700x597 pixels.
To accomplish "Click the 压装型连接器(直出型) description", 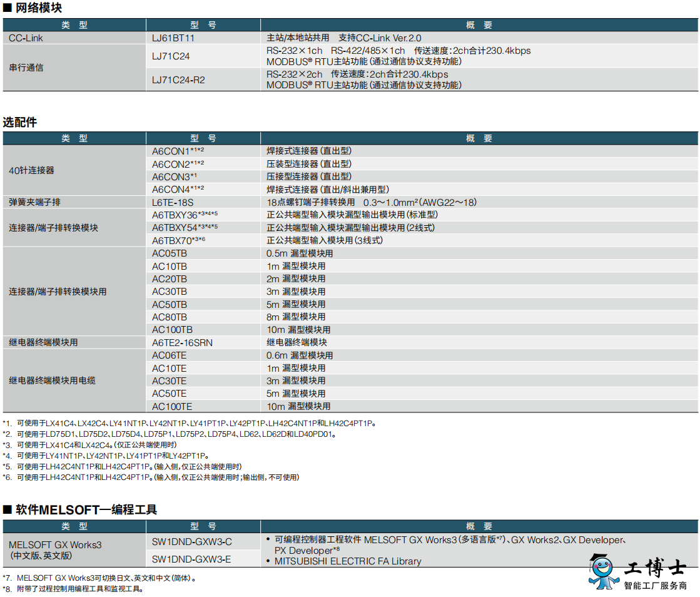I will point(309,163).
